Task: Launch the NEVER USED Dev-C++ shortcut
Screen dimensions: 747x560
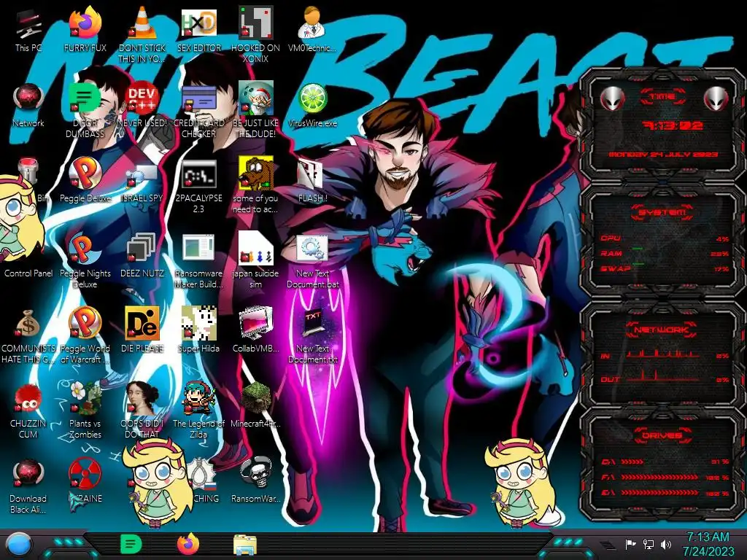Action: pos(142,98)
